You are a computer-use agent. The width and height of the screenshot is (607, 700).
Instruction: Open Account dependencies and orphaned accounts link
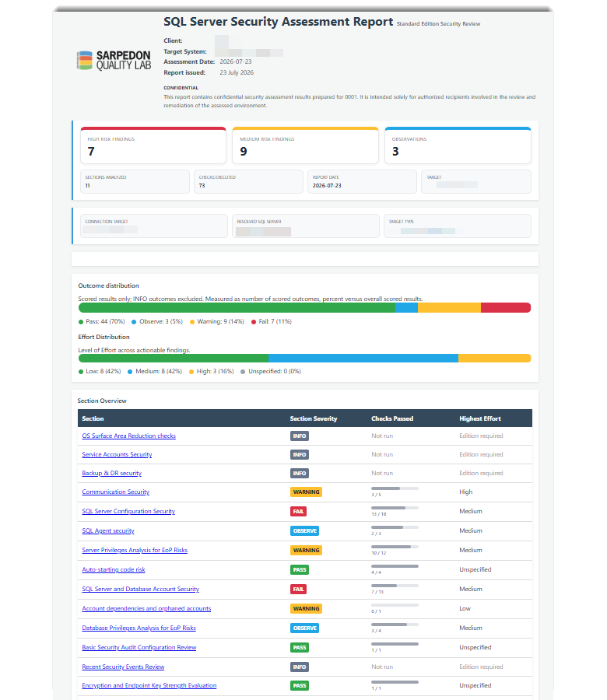[146, 608]
